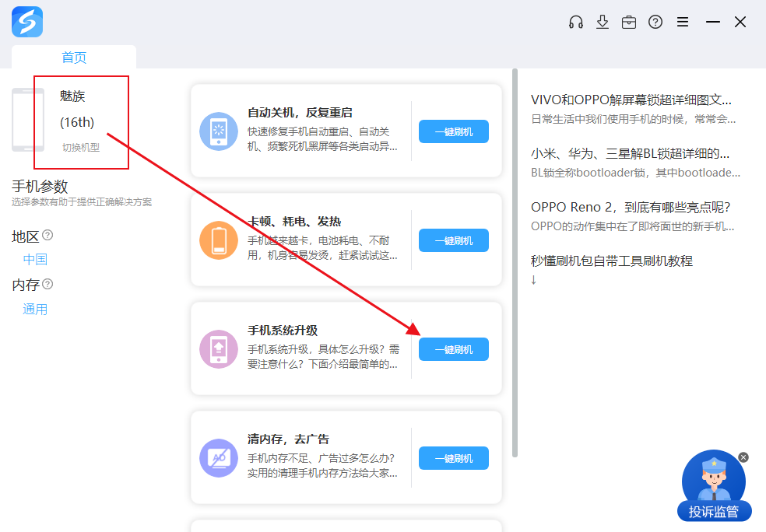Open article 小米、华为、三星解BL锁超详细的
The width and height of the screenshot is (766, 532).
631,154
